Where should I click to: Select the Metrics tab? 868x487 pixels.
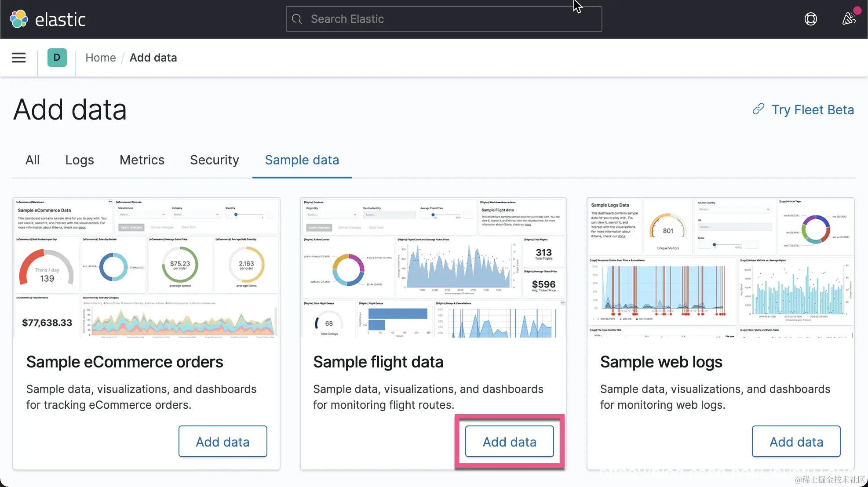click(x=142, y=160)
